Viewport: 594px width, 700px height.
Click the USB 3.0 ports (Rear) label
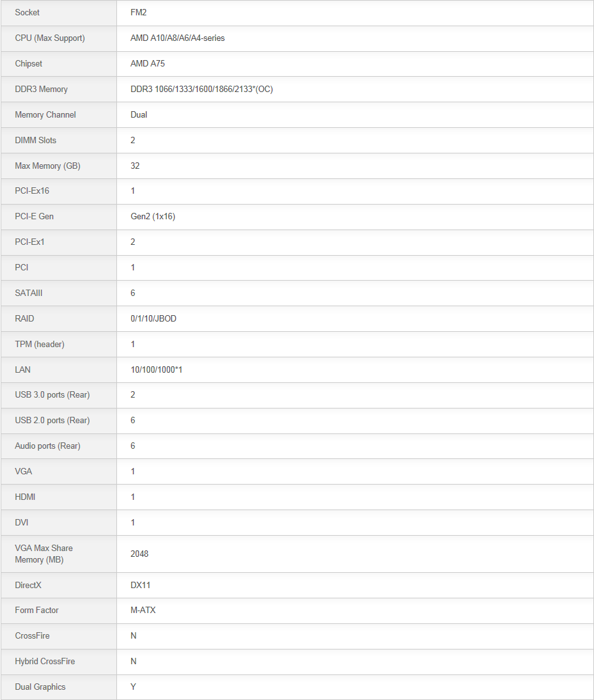(x=52, y=394)
